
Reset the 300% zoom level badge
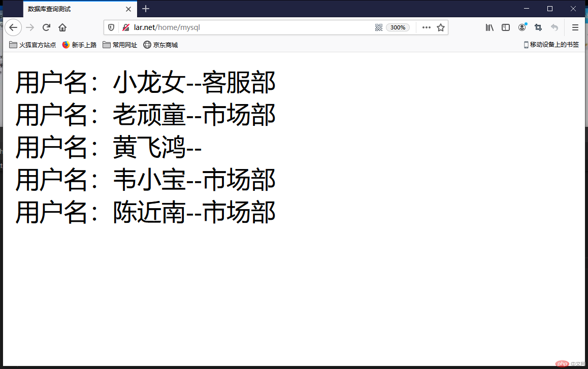tap(398, 27)
